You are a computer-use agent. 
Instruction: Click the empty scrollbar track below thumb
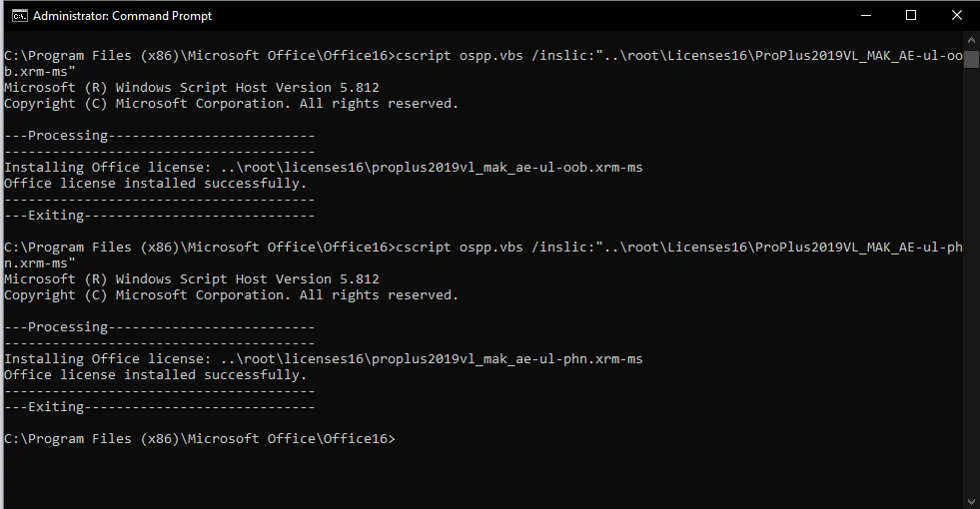click(x=971, y=281)
